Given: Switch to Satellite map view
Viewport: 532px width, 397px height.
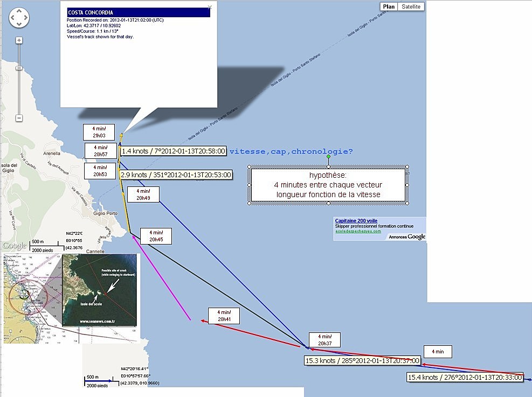Looking at the screenshot, I should pyautogui.click(x=411, y=6).
